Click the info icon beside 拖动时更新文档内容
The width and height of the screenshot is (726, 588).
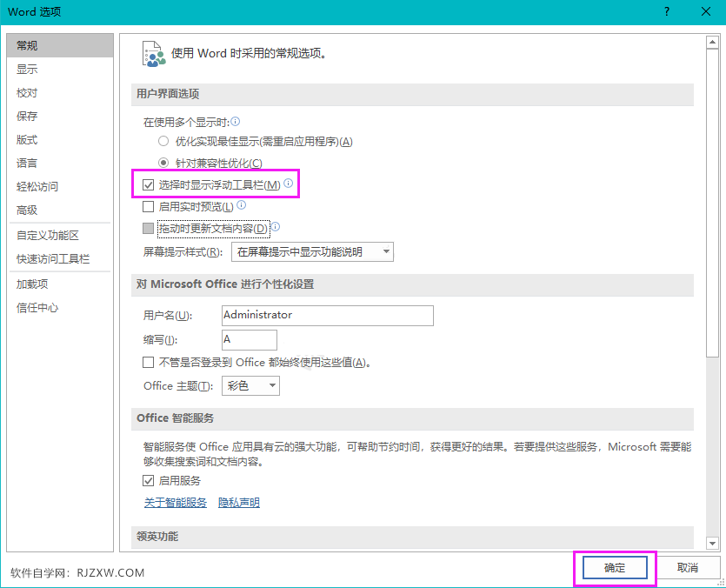pyautogui.click(x=276, y=229)
